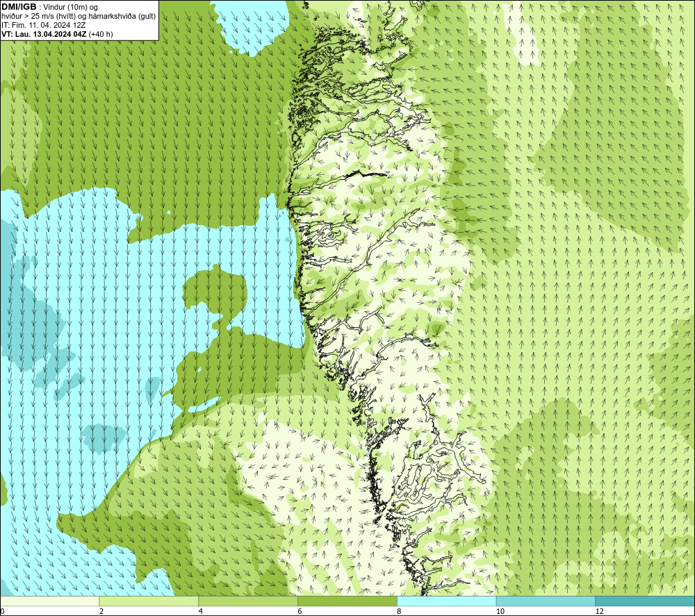Click the 'VT: Lau. 13.04.2024 04Z' line
695x616 pixels.
pyautogui.click(x=57, y=34)
